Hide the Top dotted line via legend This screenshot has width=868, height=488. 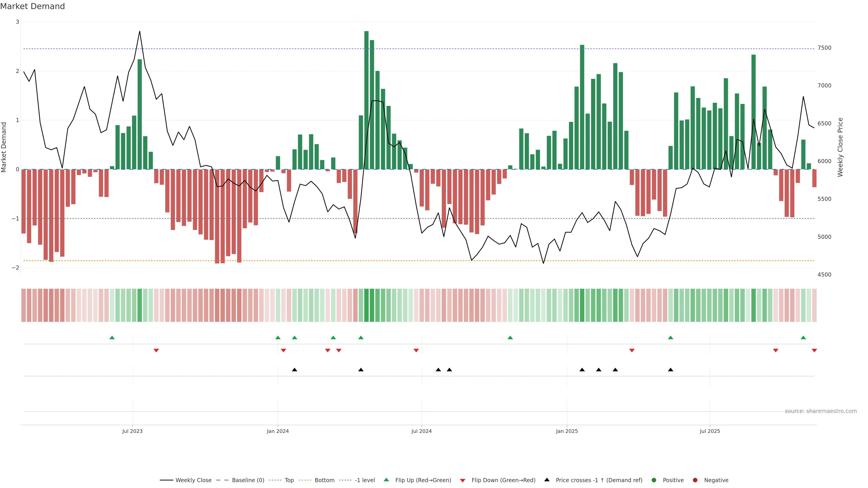pyautogui.click(x=289, y=480)
